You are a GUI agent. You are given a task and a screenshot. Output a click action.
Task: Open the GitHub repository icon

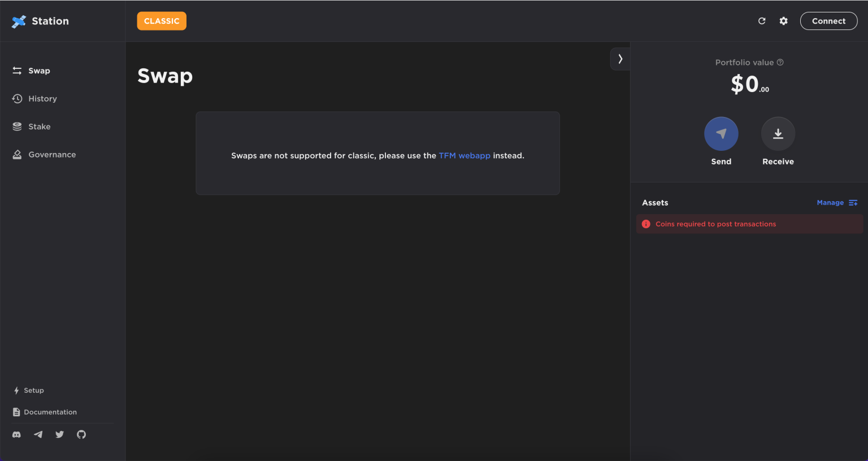(x=81, y=434)
